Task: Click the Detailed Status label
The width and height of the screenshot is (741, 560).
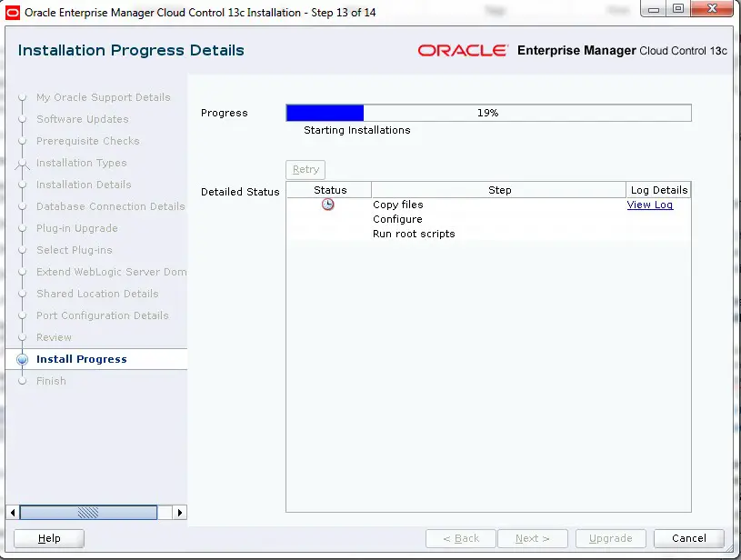Action: coord(240,192)
